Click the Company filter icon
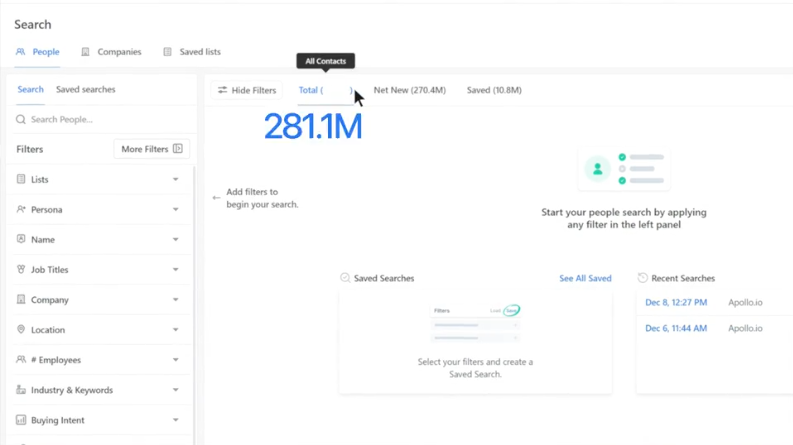Image resolution: width=793 pixels, height=445 pixels. click(x=21, y=299)
